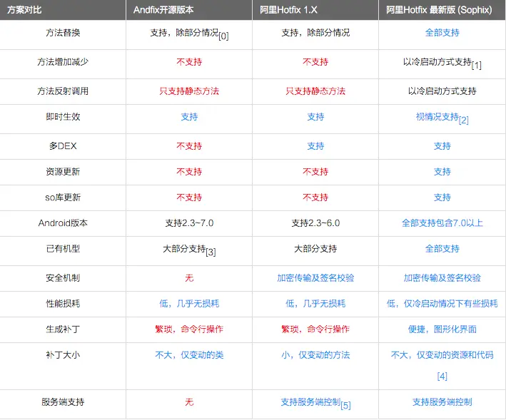The width and height of the screenshot is (506, 420).
Task: Select the '安全机制' row label
Action: (x=63, y=278)
